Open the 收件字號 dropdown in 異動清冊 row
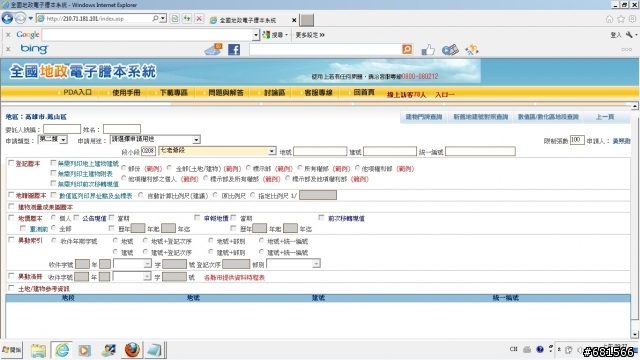Image resolution: width=640 pixels, height=360 pixels. pyautogui.click(x=147, y=277)
